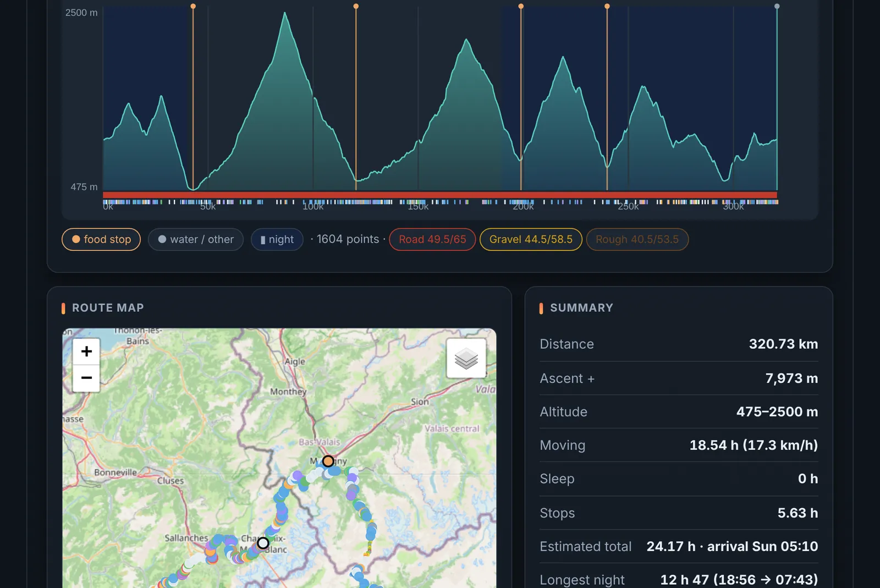Click the 7,973 m ascent value
The height and width of the screenshot is (588, 880).
coord(791,378)
